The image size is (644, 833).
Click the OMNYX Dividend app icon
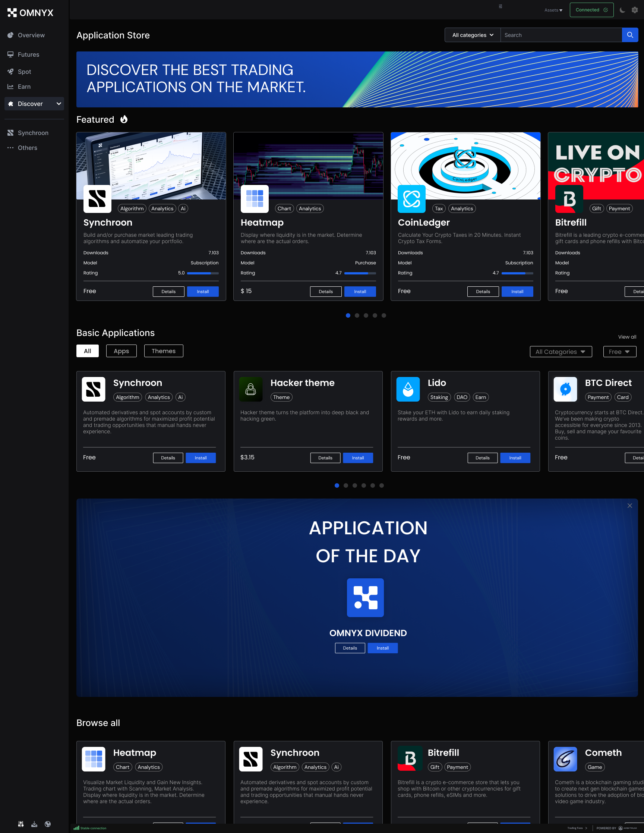[365, 598]
